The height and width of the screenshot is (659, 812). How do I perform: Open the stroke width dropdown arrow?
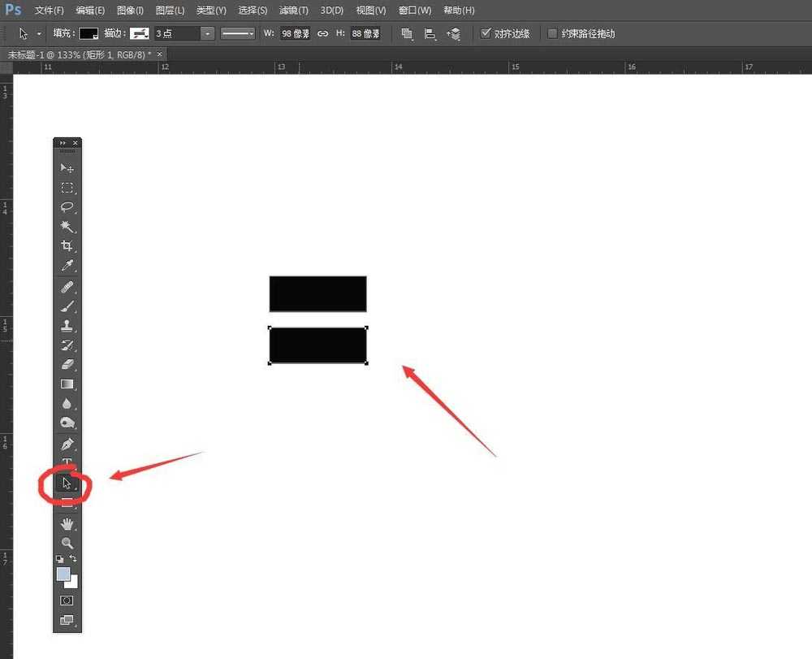pos(208,33)
